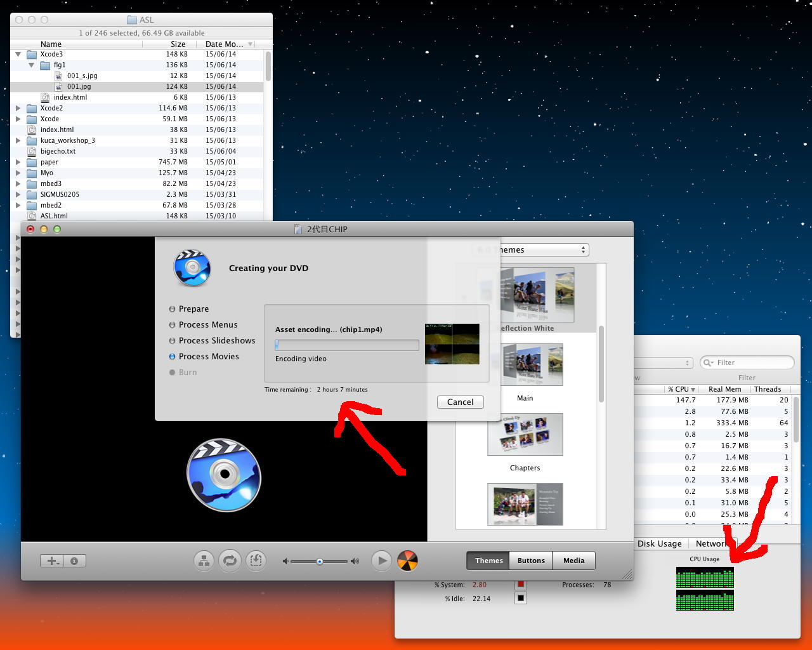Open the iDVD info inspector button

pyautogui.click(x=74, y=561)
